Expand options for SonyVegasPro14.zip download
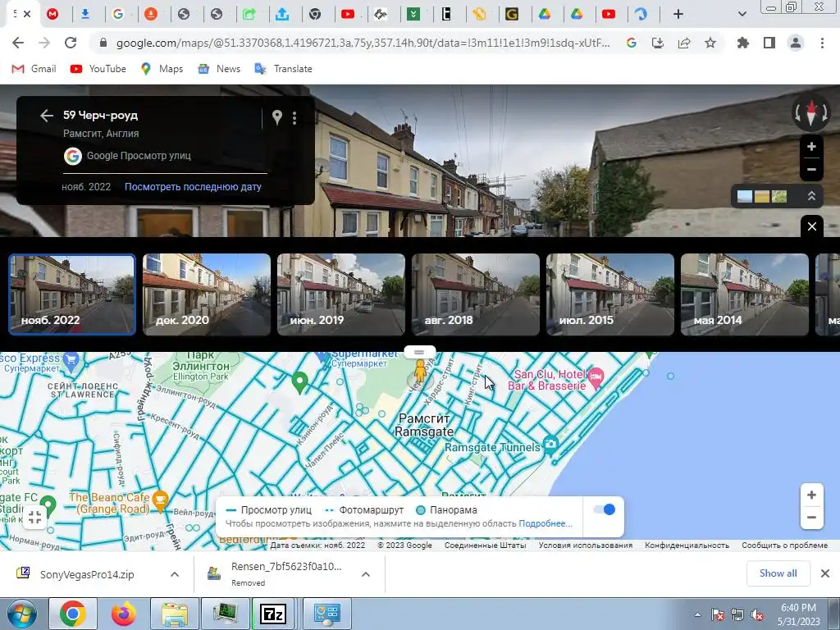 click(x=175, y=574)
